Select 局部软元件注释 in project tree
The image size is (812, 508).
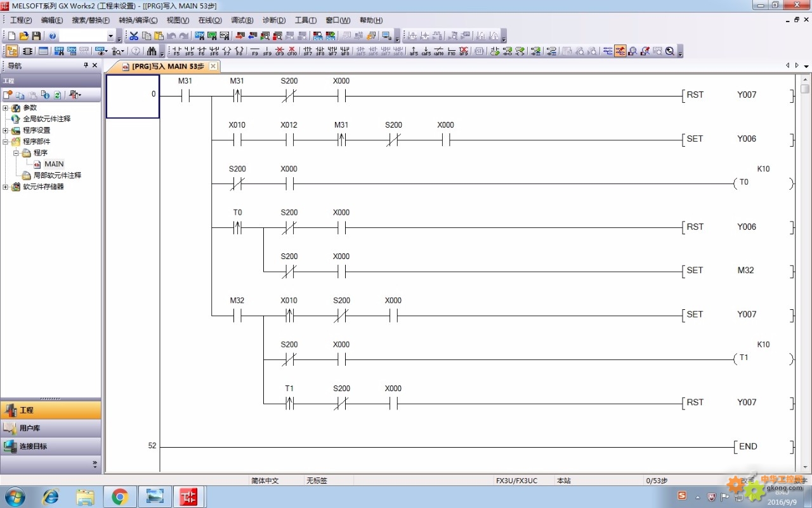tap(57, 175)
